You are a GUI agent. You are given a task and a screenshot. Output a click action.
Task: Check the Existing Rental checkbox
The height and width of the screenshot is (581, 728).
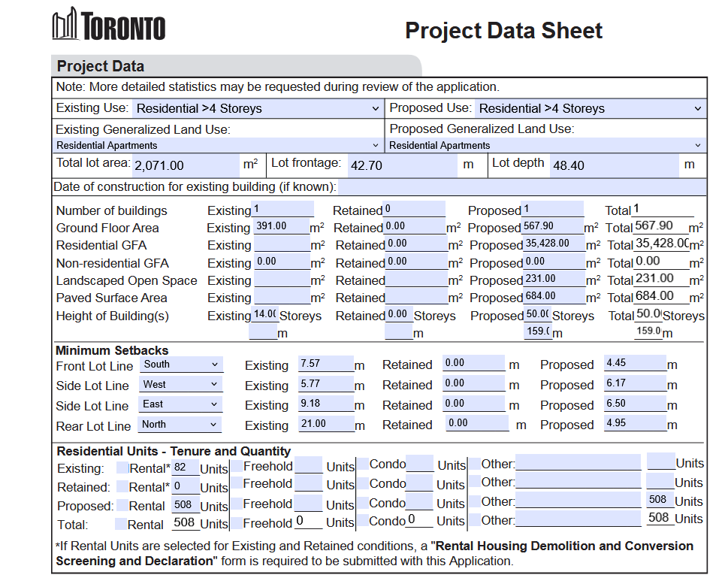click(x=122, y=468)
